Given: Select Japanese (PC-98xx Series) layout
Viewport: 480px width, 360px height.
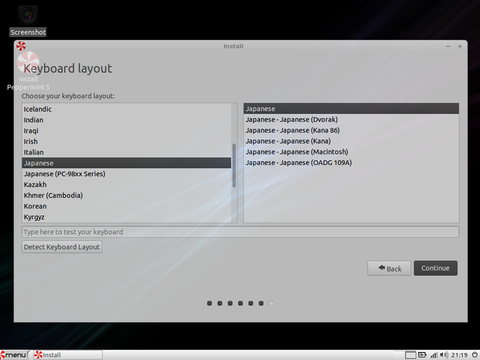Looking at the screenshot, I should 126,174.
